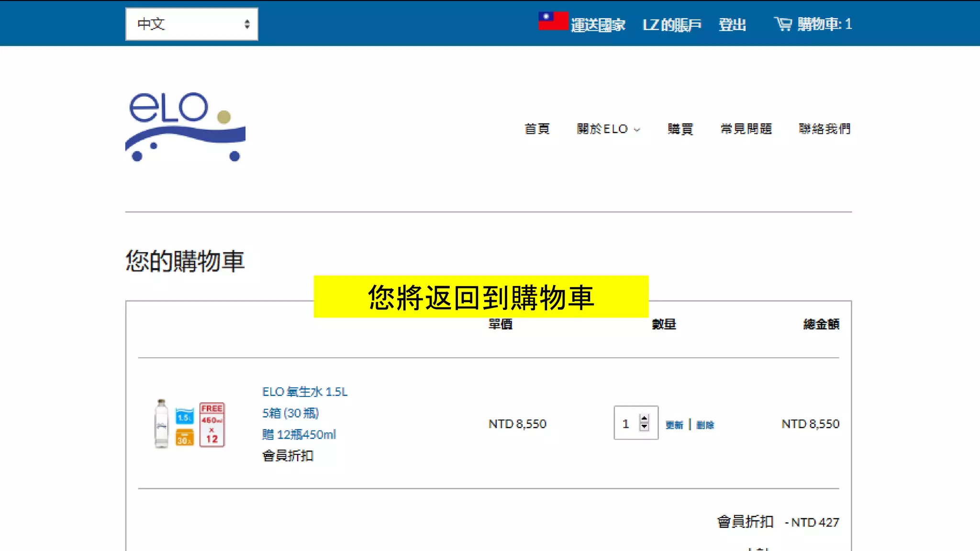The image size is (980, 551).
Task: Open the ELO 氧生水 1.5L product link
Action: pyautogui.click(x=305, y=392)
